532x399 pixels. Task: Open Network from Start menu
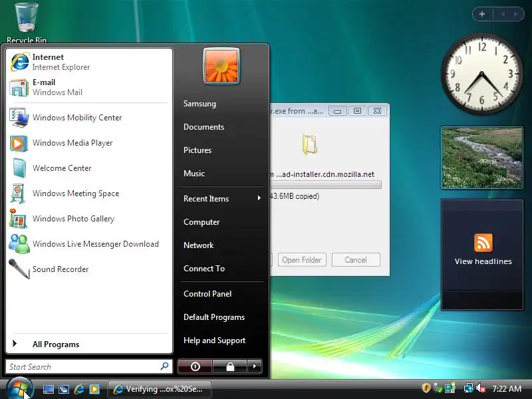pyautogui.click(x=222, y=245)
